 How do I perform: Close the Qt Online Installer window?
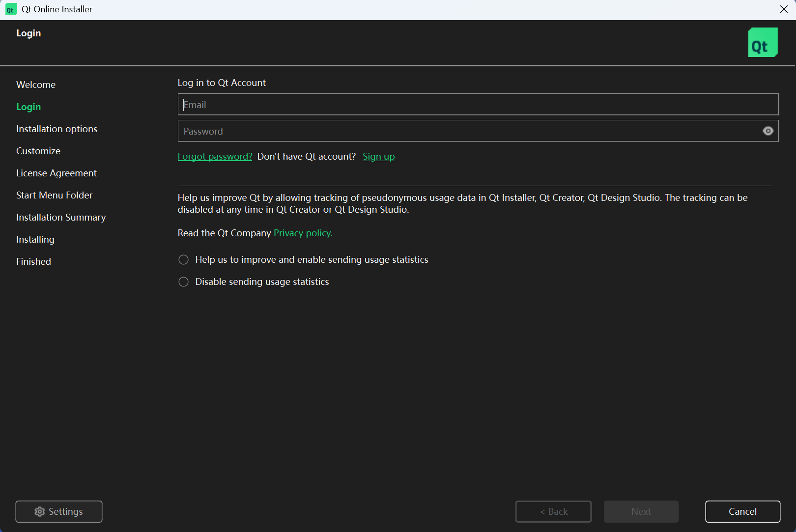pos(784,9)
